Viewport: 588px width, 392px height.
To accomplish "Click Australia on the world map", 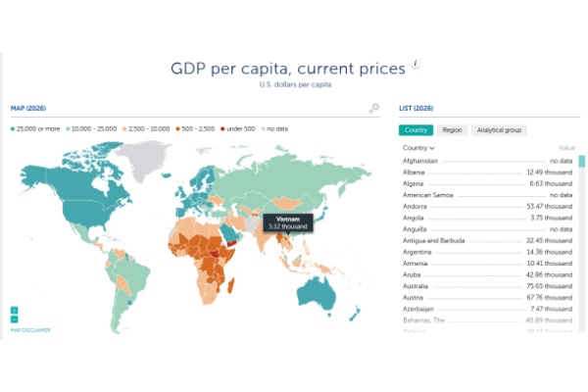I will point(317,294).
